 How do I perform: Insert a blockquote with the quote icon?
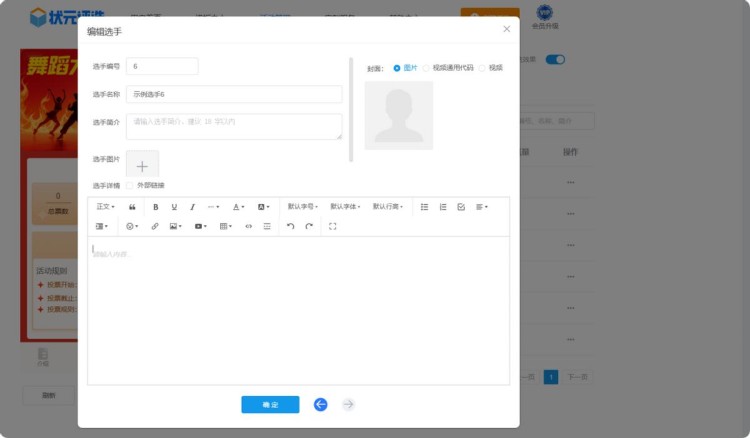132,207
